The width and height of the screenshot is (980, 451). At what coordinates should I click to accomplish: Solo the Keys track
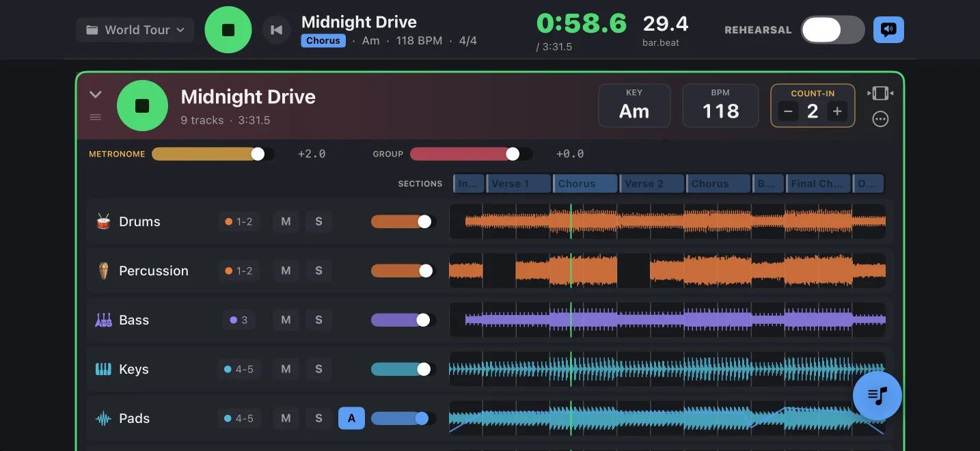click(318, 369)
